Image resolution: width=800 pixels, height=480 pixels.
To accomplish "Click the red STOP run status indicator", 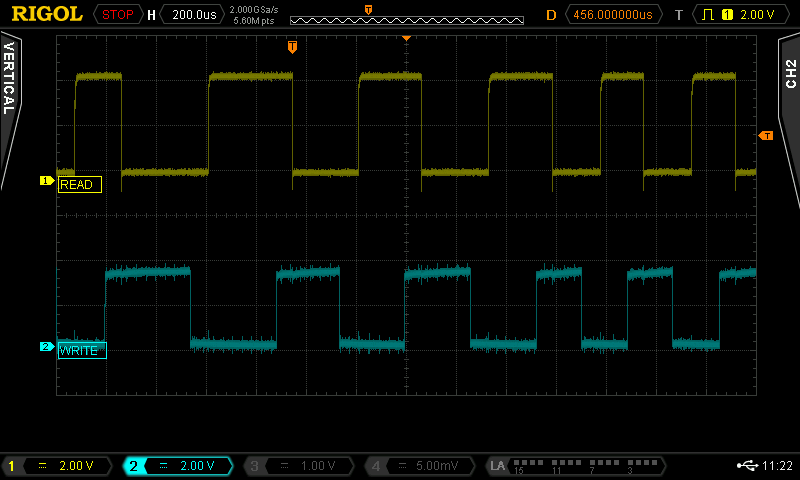I will coord(117,15).
